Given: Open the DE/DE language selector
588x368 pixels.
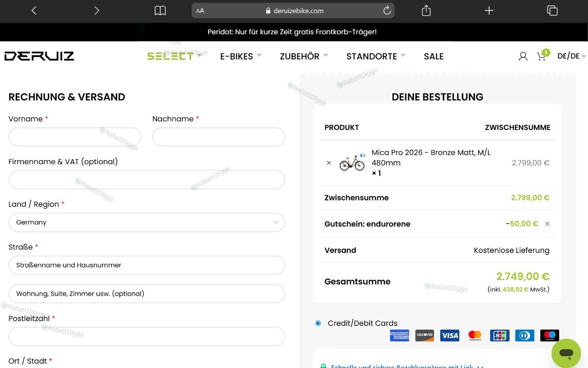Looking at the screenshot, I should point(571,56).
